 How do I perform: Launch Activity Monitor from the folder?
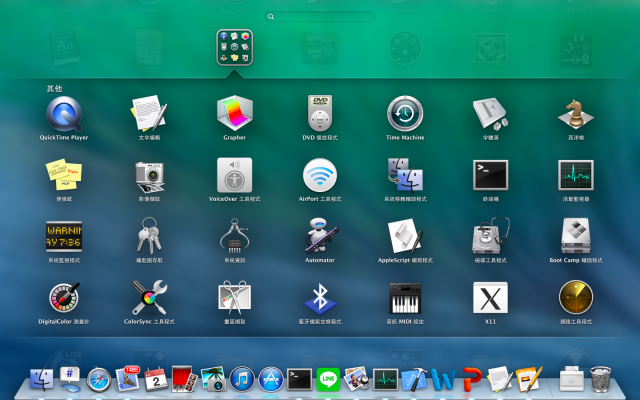(575, 175)
